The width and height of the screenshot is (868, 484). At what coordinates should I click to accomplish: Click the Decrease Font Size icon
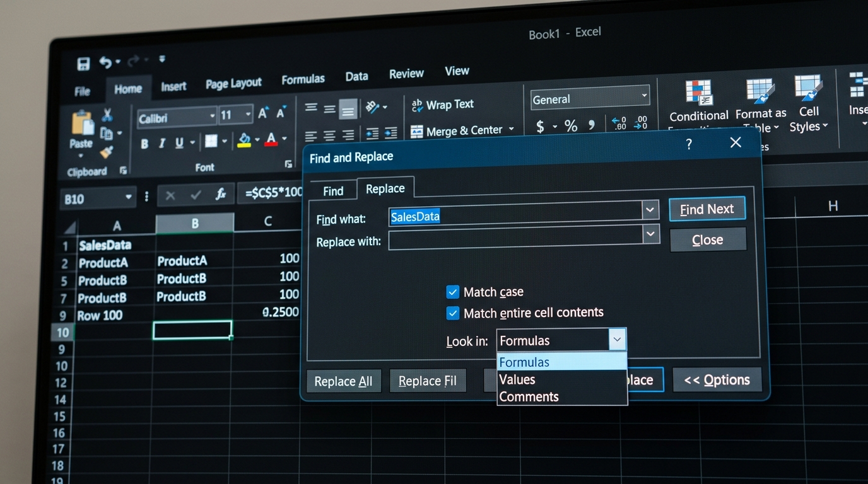tap(281, 113)
